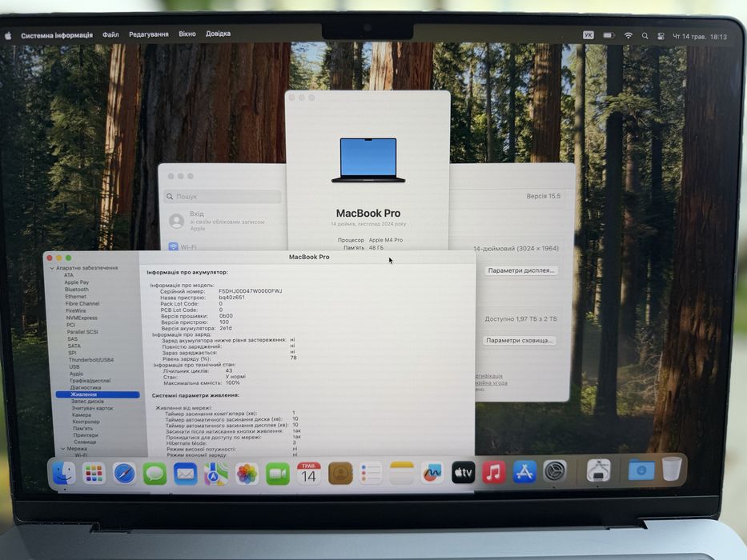Select Ethernet in the hardware list

point(76,296)
